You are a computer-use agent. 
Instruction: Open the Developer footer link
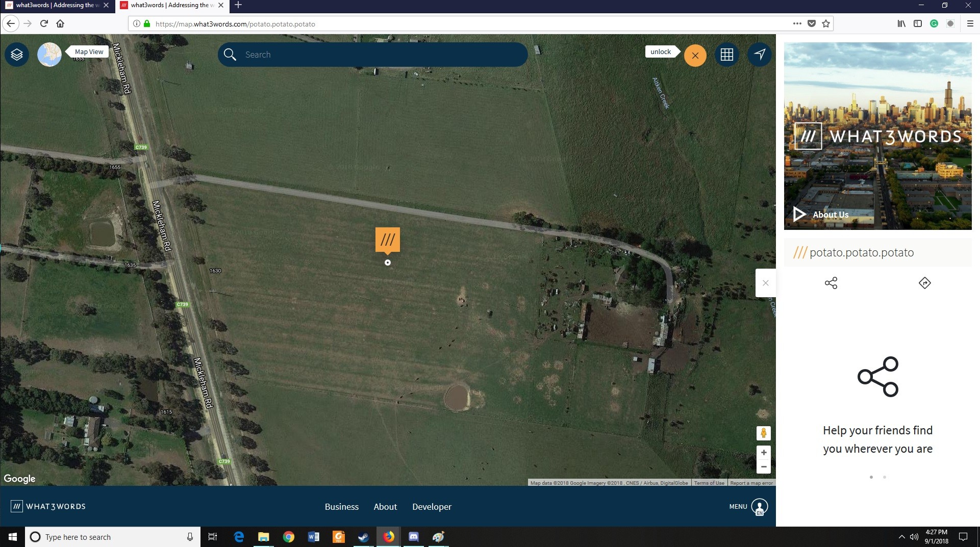click(x=432, y=507)
